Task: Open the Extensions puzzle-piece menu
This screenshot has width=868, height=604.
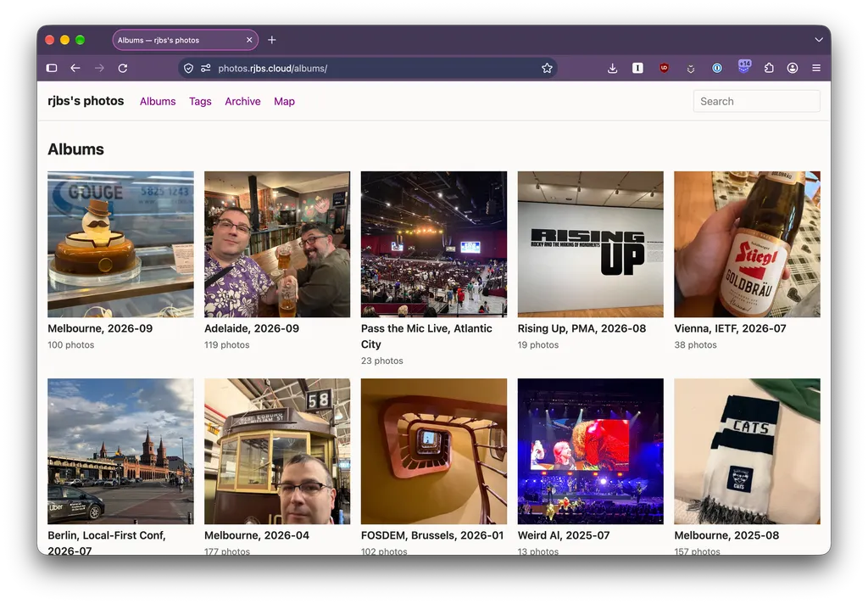Action: click(769, 68)
